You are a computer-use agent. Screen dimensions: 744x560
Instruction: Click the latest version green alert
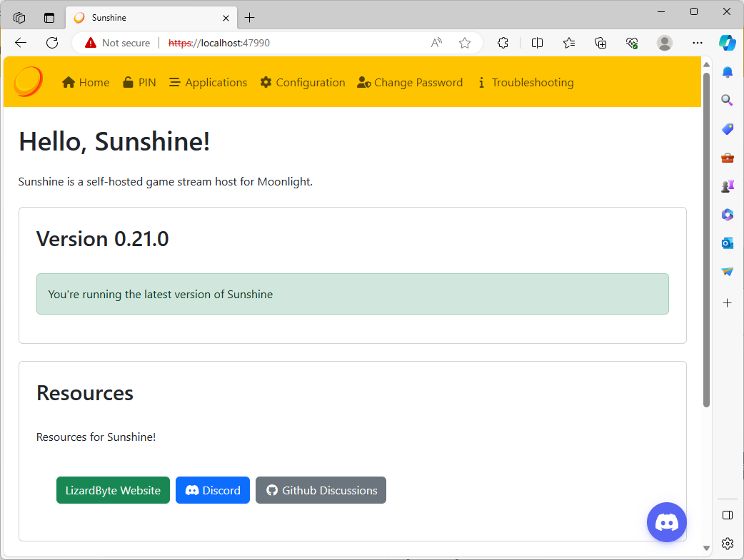point(353,294)
